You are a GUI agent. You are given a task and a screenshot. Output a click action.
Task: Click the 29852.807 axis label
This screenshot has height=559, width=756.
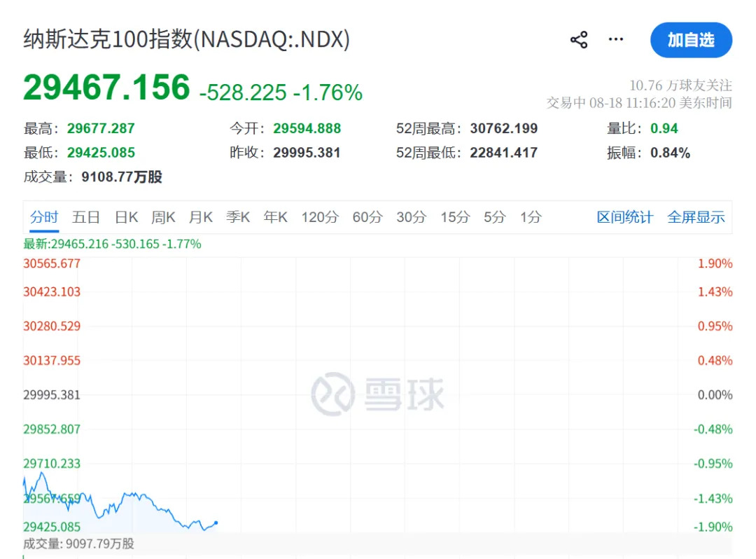52,429
